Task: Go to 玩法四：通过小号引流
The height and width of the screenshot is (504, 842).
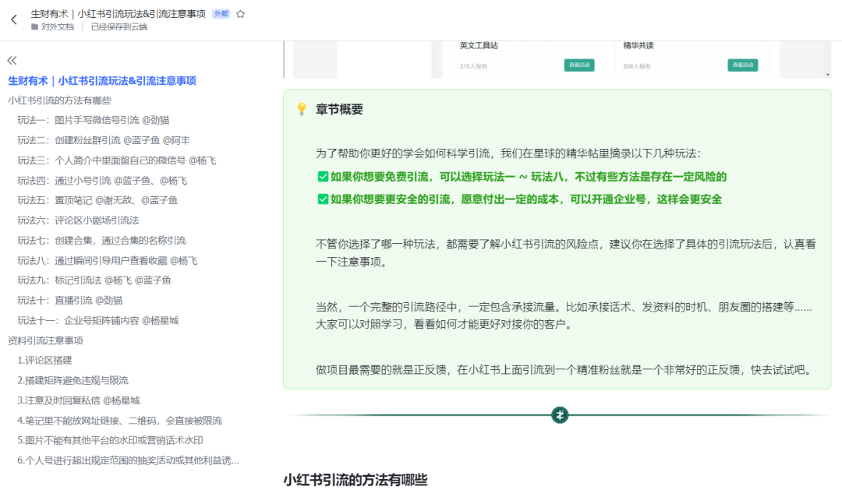Action: pyautogui.click(x=102, y=181)
